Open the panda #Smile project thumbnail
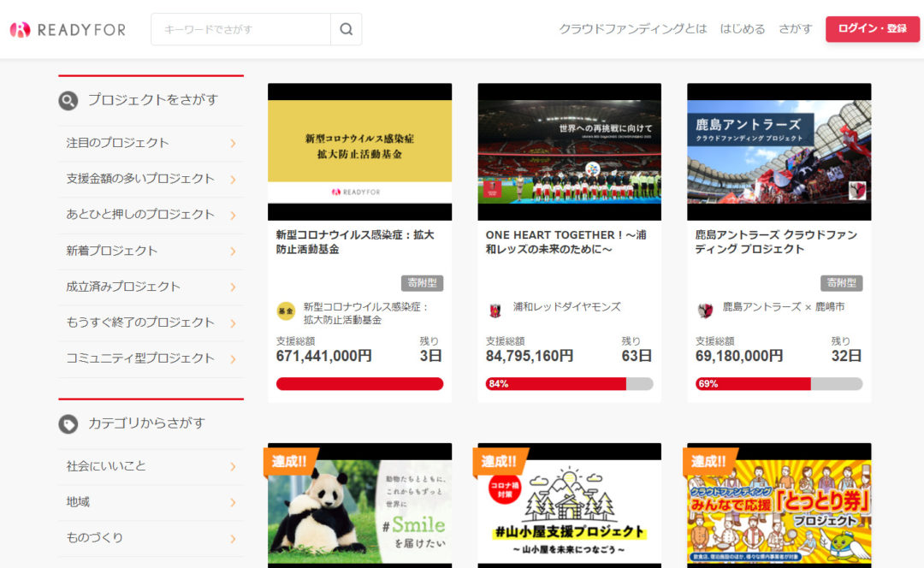Viewport: 924px width, 568px height. click(x=360, y=506)
